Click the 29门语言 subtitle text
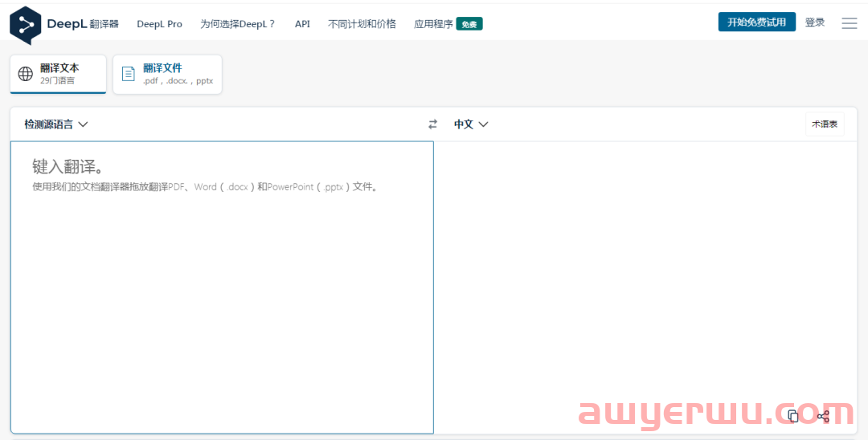This screenshot has height=440, width=868. 58,81
